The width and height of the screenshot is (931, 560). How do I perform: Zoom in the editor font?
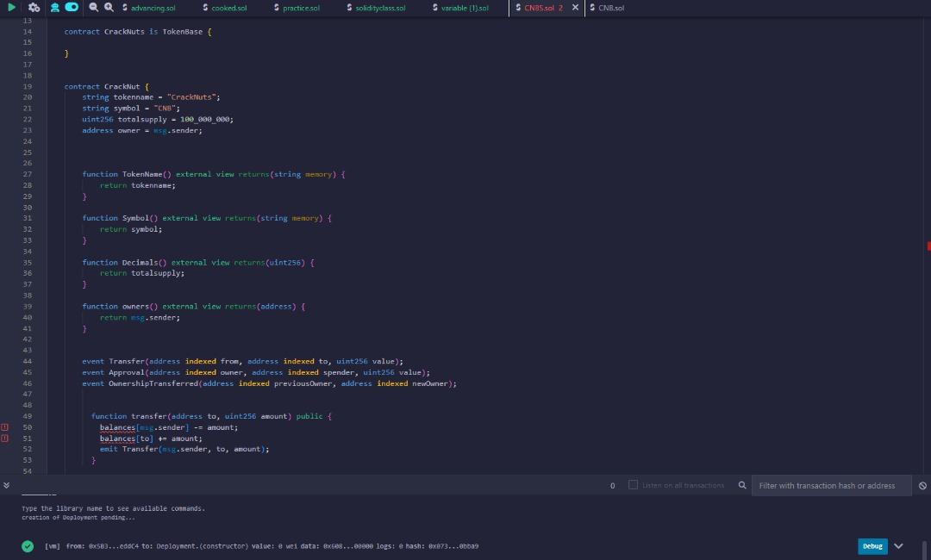click(109, 8)
